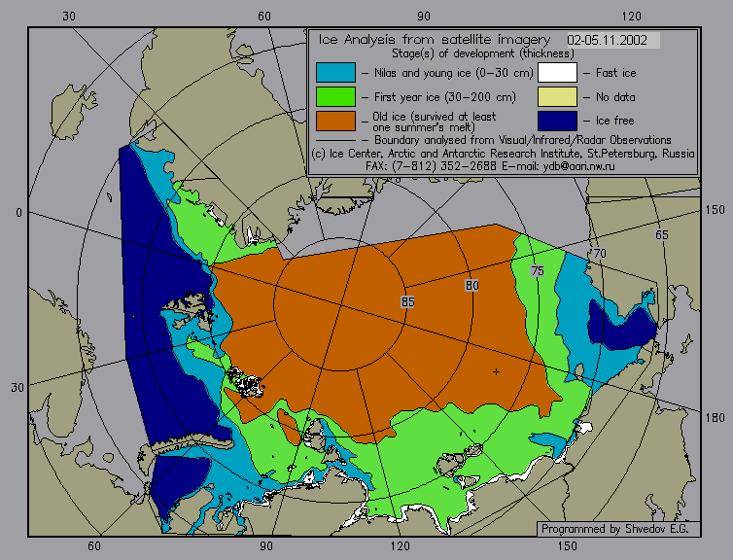Image resolution: width=733 pixels, height=560 pixels.
Task: Click the date field 02-05.11.2002
Action: pos(612,40)
